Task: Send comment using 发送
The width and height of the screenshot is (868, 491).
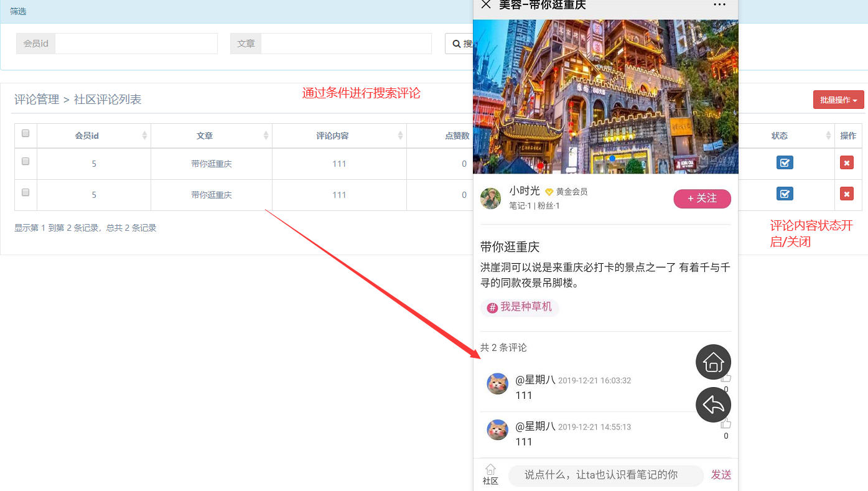Action: coord(721,475)
